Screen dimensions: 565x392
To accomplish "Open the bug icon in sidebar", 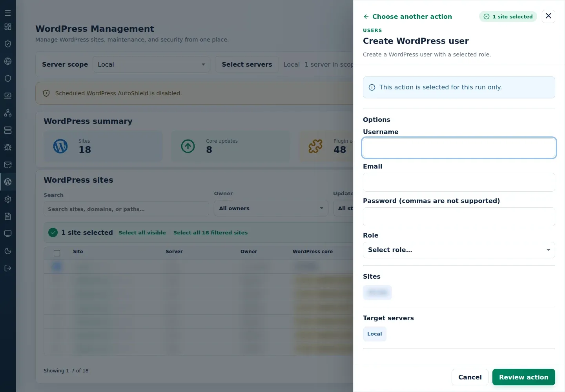I will click(x=8, y=147).
